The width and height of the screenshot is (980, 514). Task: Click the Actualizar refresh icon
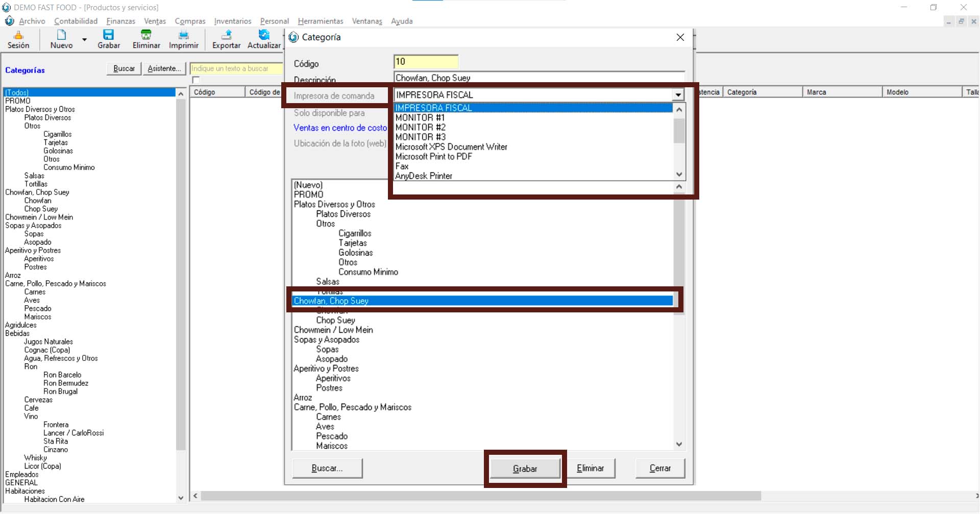pyautogui.click(x=264, y=35)
